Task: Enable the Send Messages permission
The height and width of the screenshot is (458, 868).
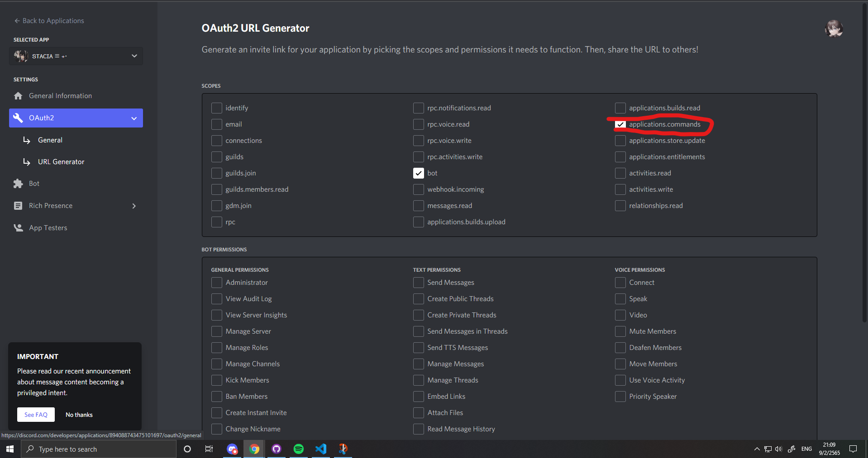Action: point(419,283)
